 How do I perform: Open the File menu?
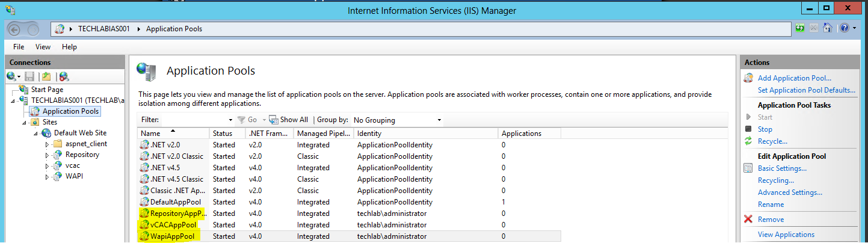point(19,46)
